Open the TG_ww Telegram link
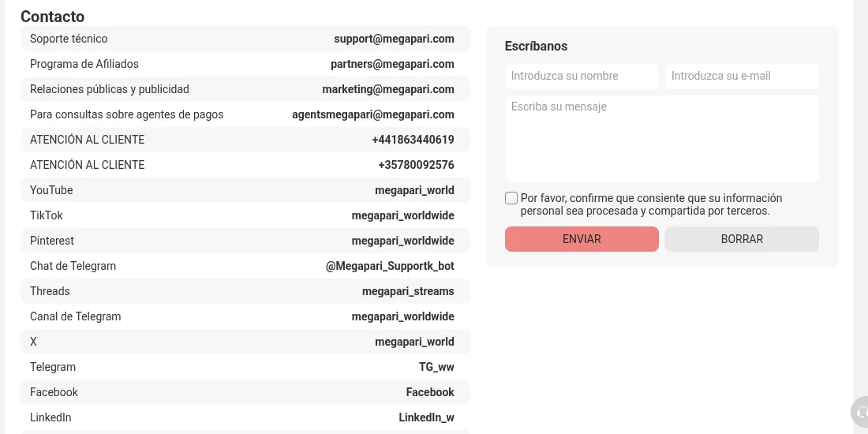This screenshot has width=868, height=434. (x=437, y=367)
